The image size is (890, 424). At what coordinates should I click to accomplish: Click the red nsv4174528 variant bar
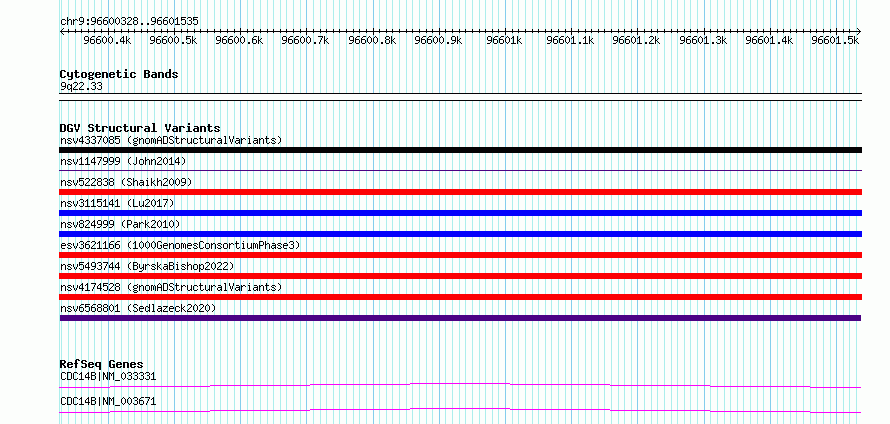[460, 297]
